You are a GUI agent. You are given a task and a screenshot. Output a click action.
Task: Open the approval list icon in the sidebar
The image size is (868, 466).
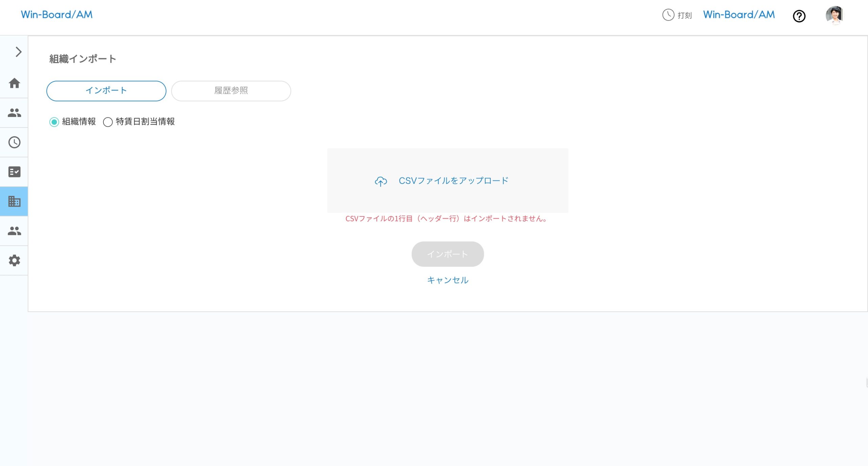tap(14, 172)
